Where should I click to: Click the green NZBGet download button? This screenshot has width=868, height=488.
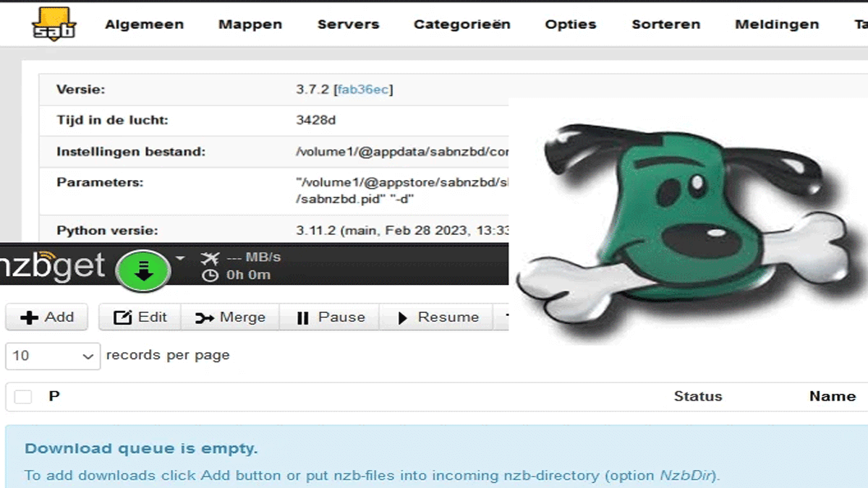pos(143,270)
